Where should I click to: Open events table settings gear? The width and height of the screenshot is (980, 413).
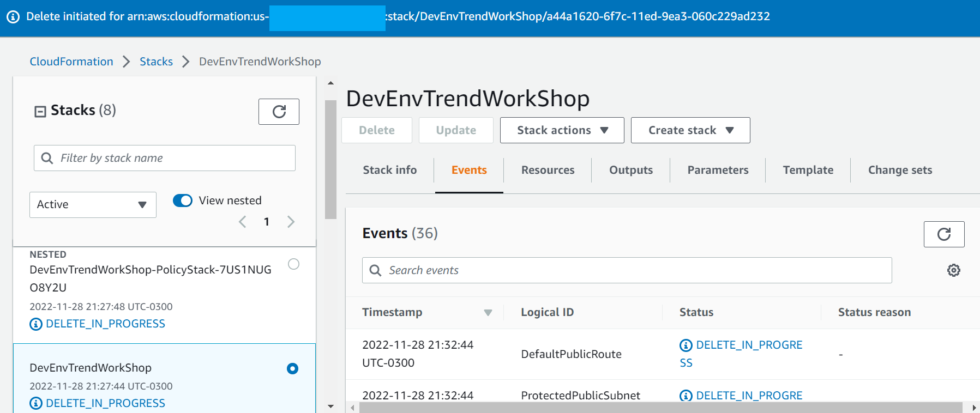tap(953, 270)
